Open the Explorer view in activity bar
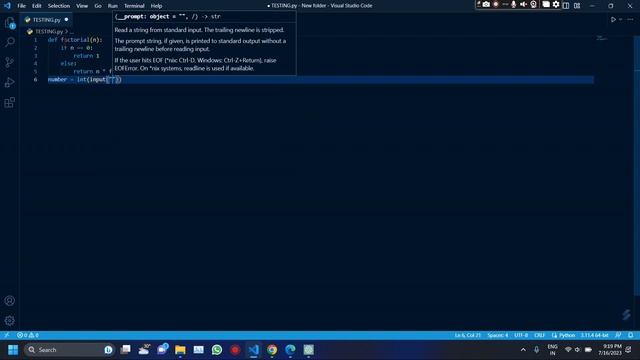The image size is (640, 360). (10, 23)
